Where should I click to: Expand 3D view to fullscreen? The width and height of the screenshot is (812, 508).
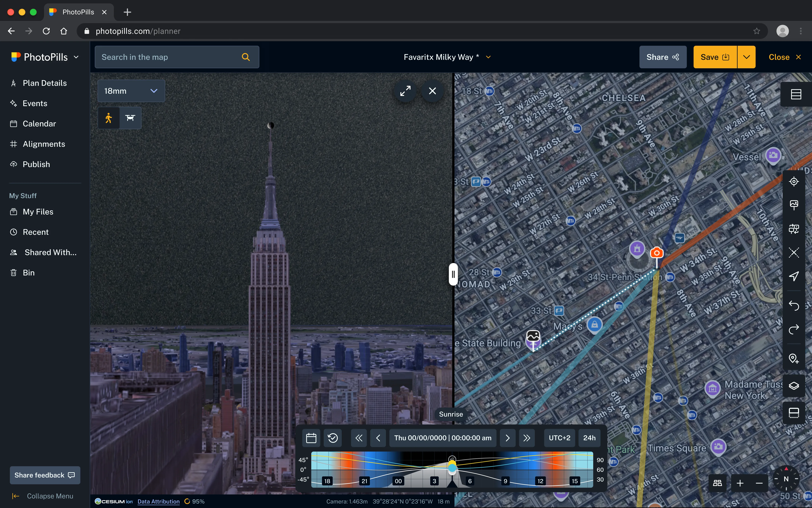click(405, 91)
